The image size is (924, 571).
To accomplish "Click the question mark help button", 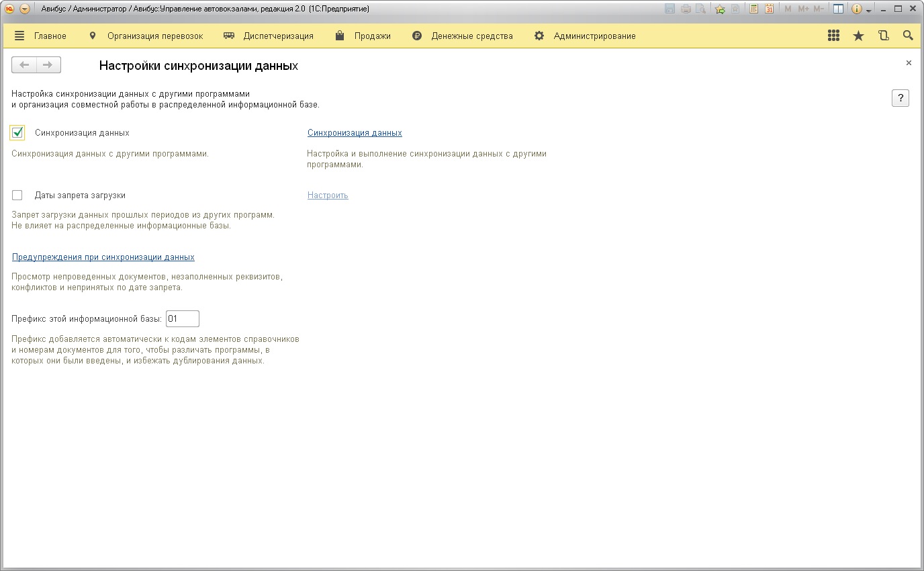I will (900, 98).
